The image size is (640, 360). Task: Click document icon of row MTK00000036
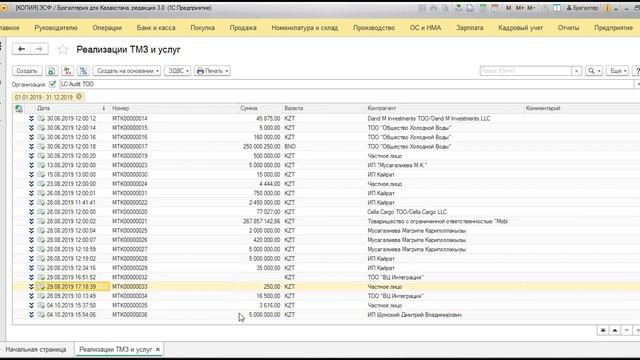[41, 315]
